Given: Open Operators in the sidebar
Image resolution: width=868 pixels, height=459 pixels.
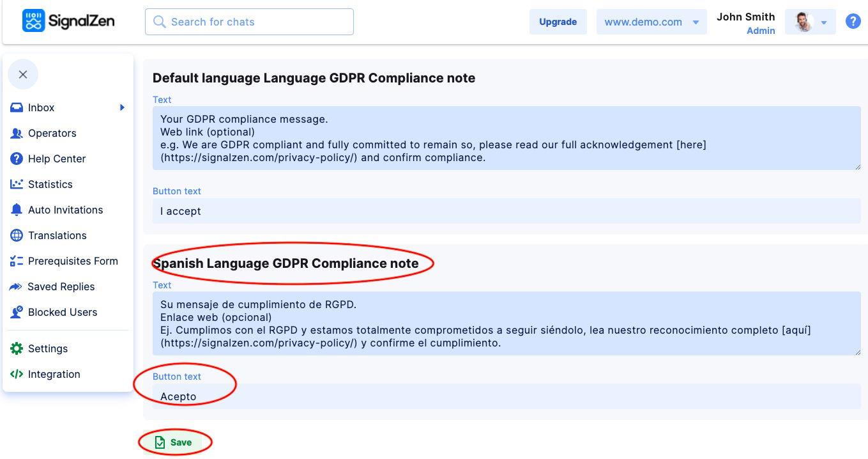Looking at the screenshot, I should point(52,134).
